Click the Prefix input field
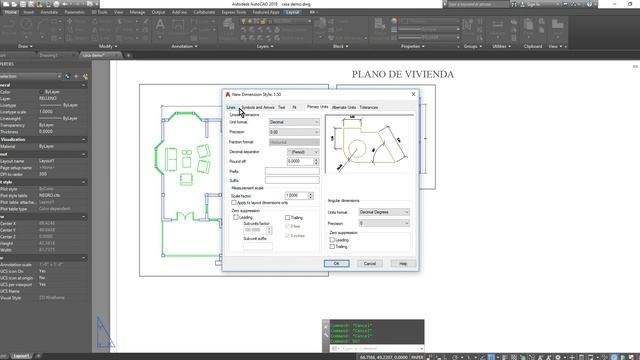 (x=292, y=171)
